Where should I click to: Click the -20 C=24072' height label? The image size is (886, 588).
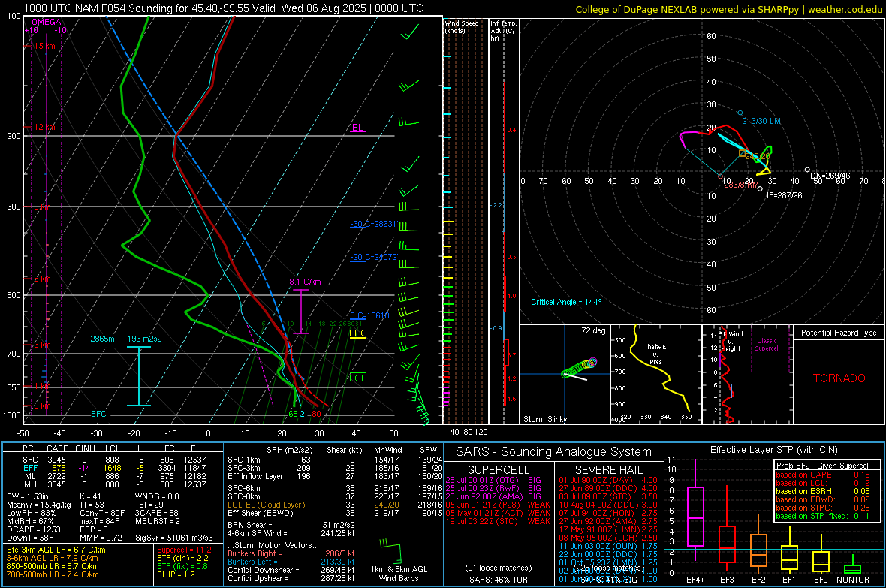[x=373, y=257]
